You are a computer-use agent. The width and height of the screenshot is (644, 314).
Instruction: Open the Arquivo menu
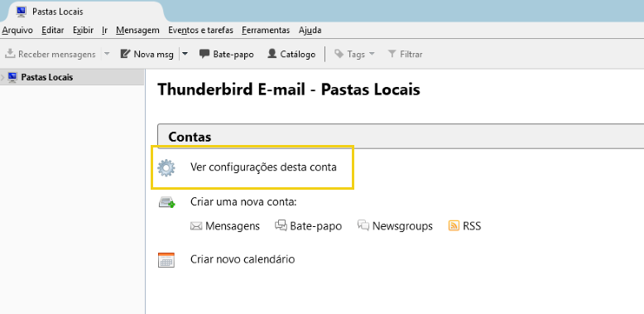click(17, 30)
